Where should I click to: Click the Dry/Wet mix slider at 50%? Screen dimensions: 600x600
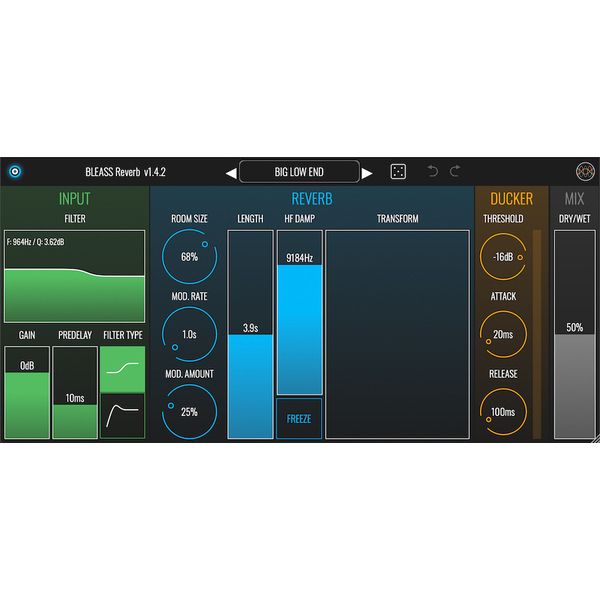click(x=574, y=335)
